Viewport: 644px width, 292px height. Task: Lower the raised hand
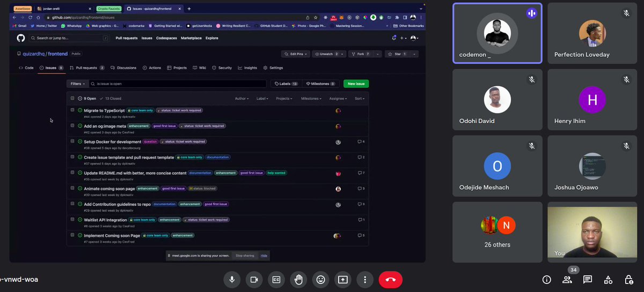pos(298,280)
